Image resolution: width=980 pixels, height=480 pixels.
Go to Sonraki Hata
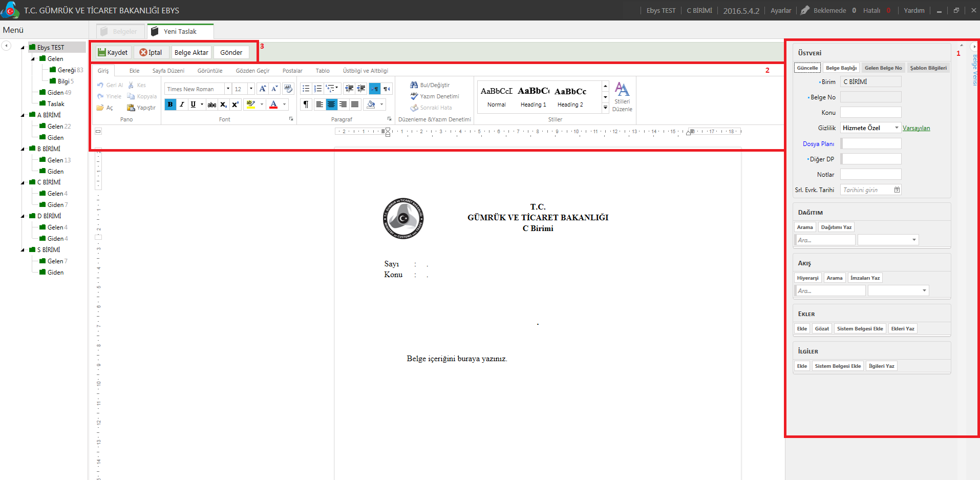coord(431,108)
